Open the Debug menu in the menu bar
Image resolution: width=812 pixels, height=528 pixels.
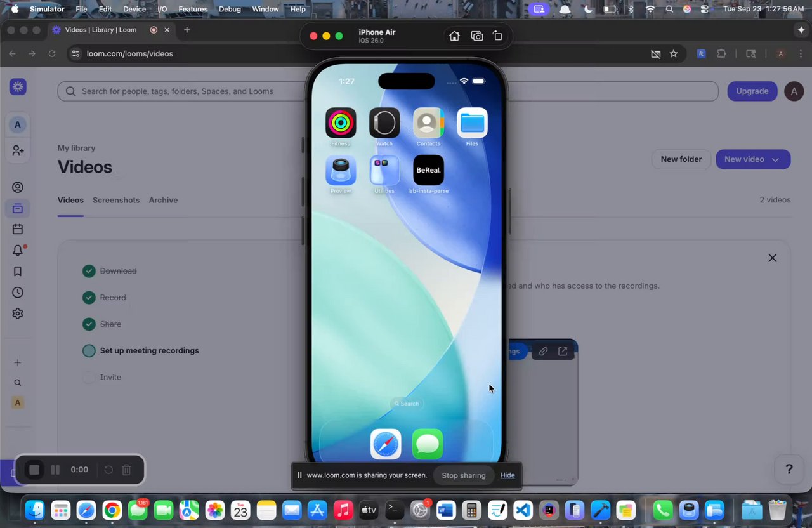(x=230, y=9)
